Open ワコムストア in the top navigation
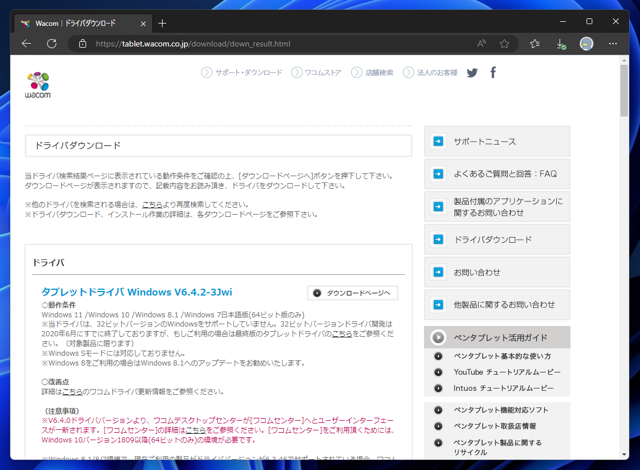Image resolution: width=640 pixels, height=470 pixels. coord(316,73)
